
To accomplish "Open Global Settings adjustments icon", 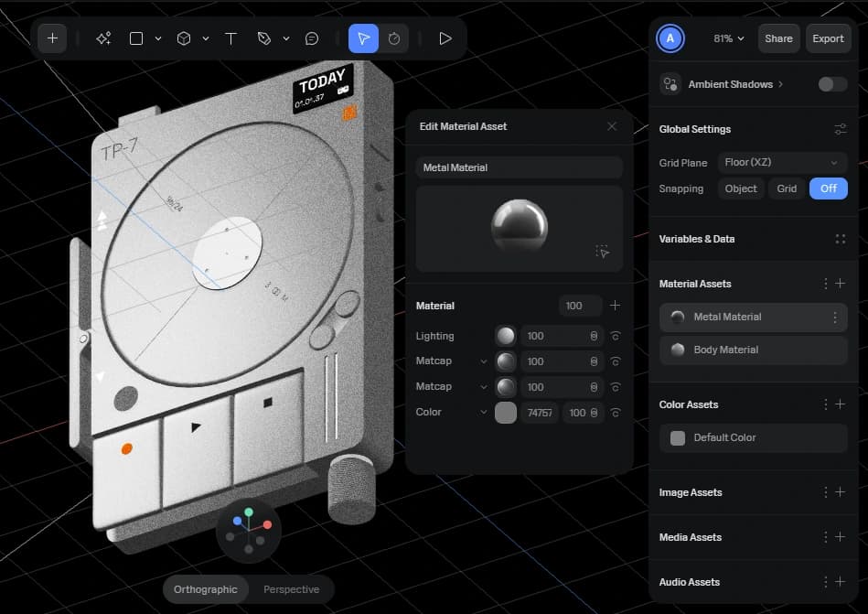I will pos(840,129).
